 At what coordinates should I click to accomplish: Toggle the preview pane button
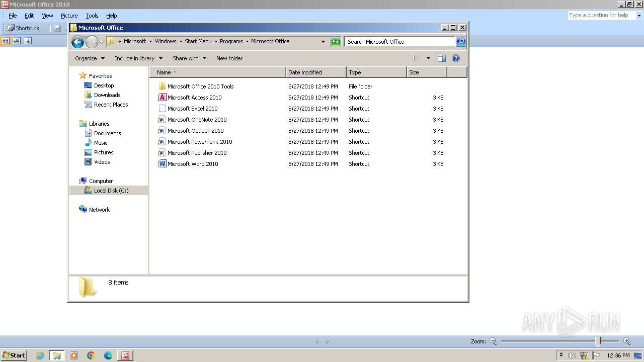(x=442, y=58)
